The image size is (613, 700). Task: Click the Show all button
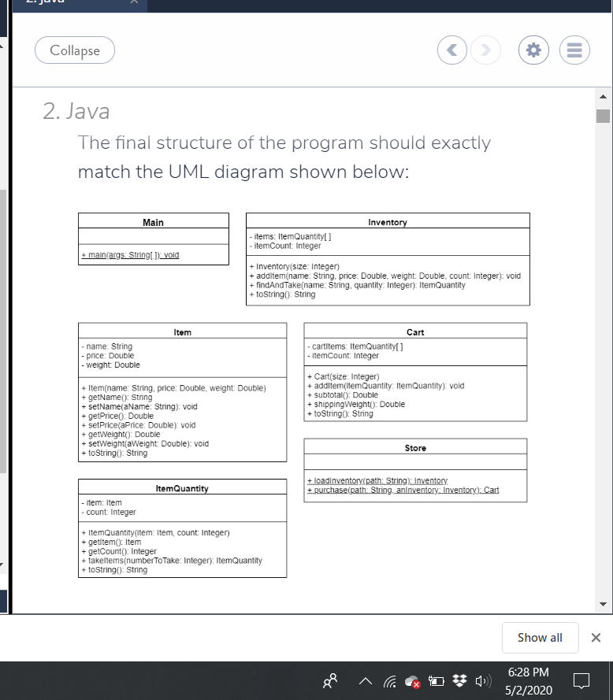click(x=541, y=638)
